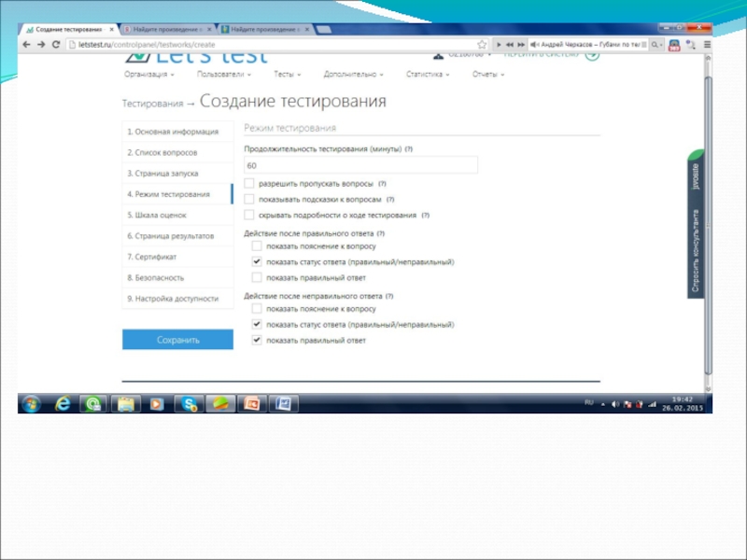Go to step 6 Страница результатов
Viewport: 747px width, 560px height.
[177, 236]
